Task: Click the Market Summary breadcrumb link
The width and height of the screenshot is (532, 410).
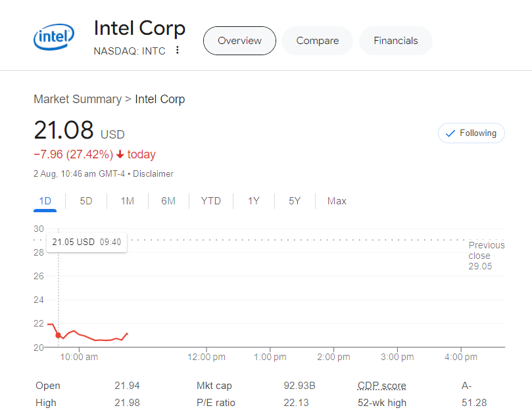Action: 78,99
